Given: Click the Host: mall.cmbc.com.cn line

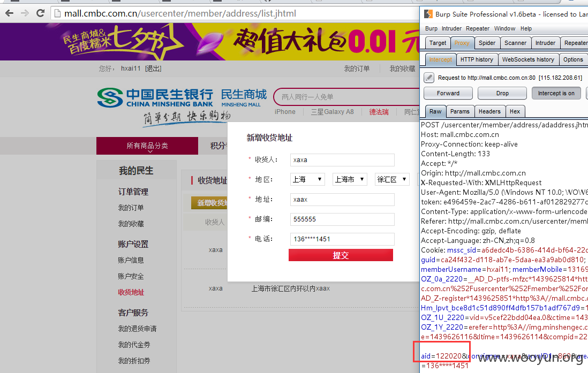Looking at the screenshot, I should [460, 134].
